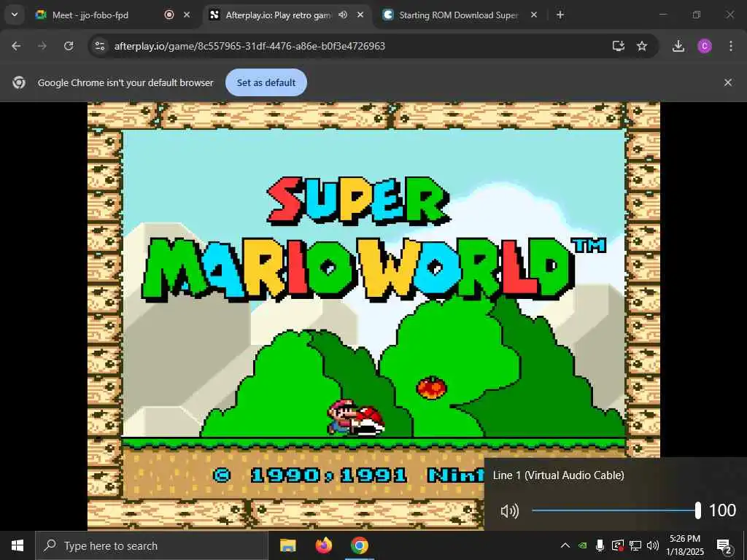This screenshot has height=560, width=747.
Task: Click the recording indicator on Meet tab
Action: tap(169, 15)
